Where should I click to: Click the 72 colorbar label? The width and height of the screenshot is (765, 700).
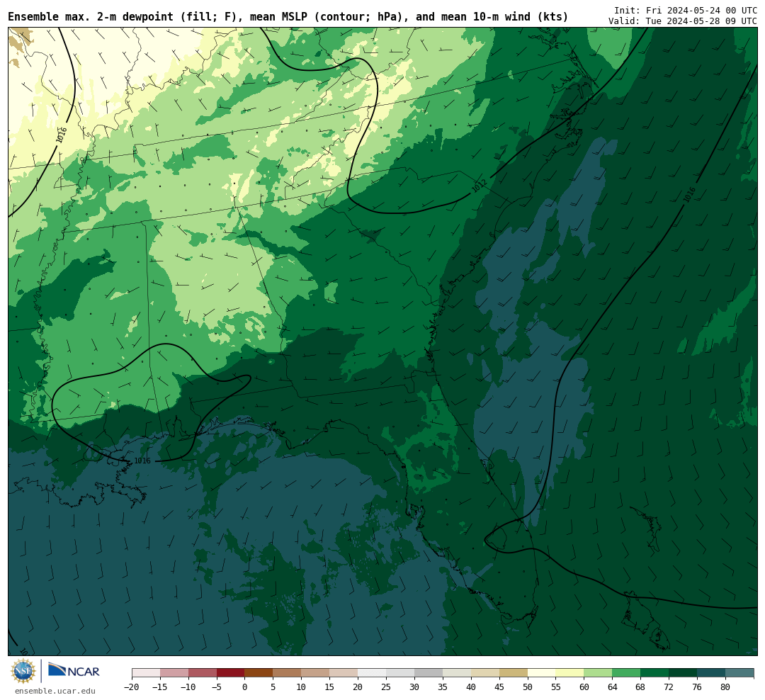[x=669, y=687]
